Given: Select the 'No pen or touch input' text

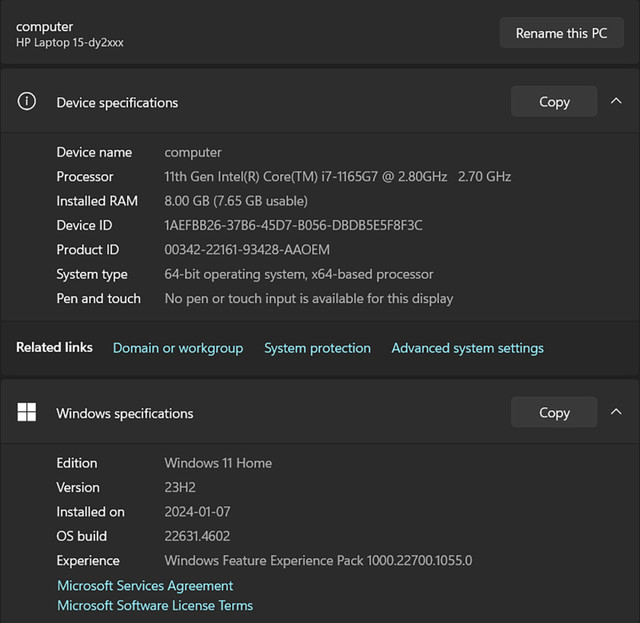Looking at the screenshot, I should (230, 299).
